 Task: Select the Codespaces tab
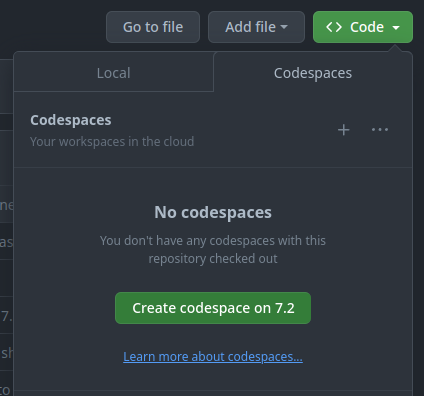[x=313, y=73]
